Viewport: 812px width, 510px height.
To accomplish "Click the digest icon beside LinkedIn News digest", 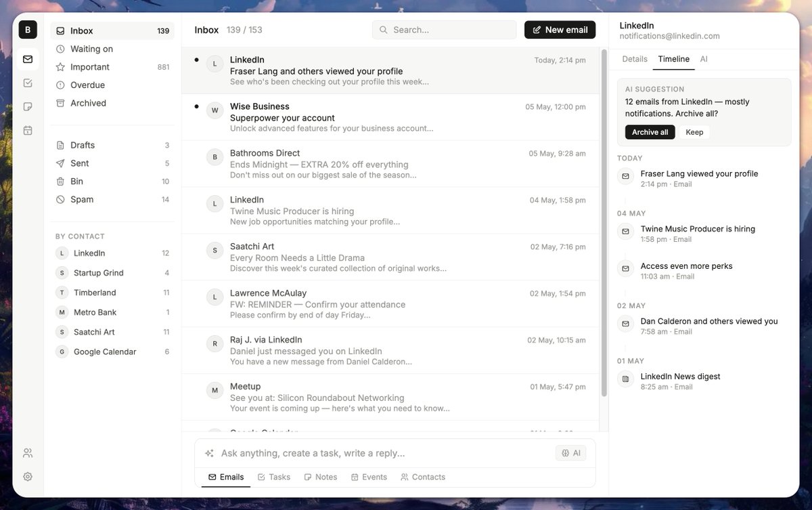I will click(x=625, y=379).
